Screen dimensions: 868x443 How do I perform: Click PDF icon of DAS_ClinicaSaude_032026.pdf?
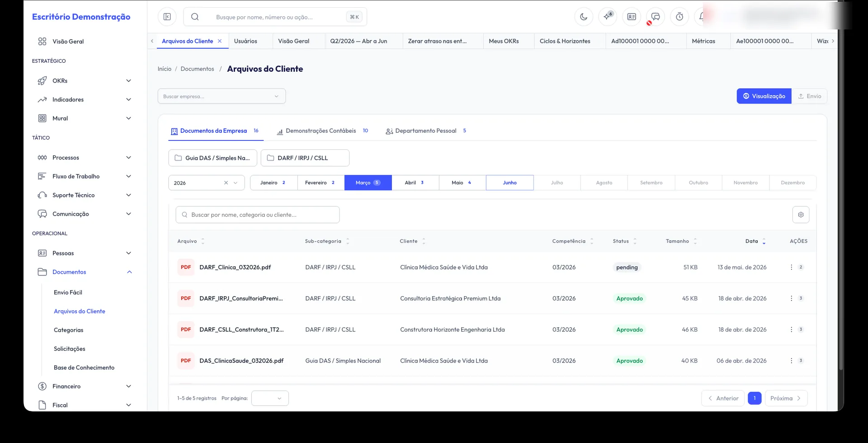click(x=186, y=361)
